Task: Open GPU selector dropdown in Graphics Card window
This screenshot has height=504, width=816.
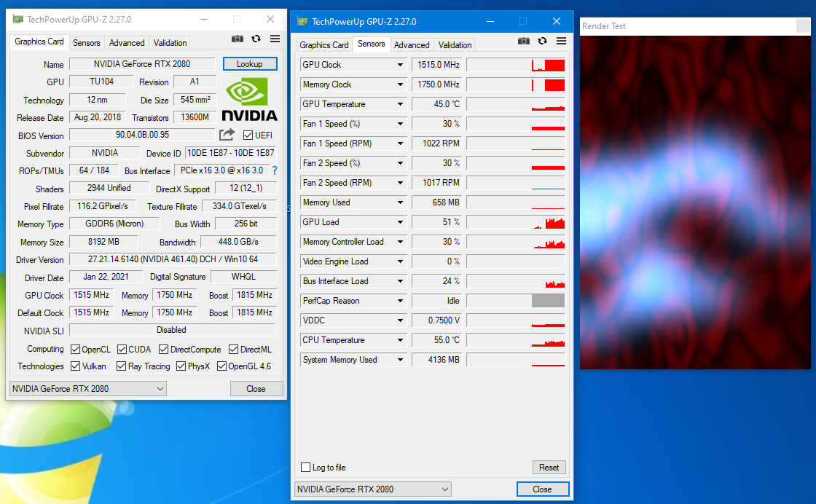Action: coord(88,388)
